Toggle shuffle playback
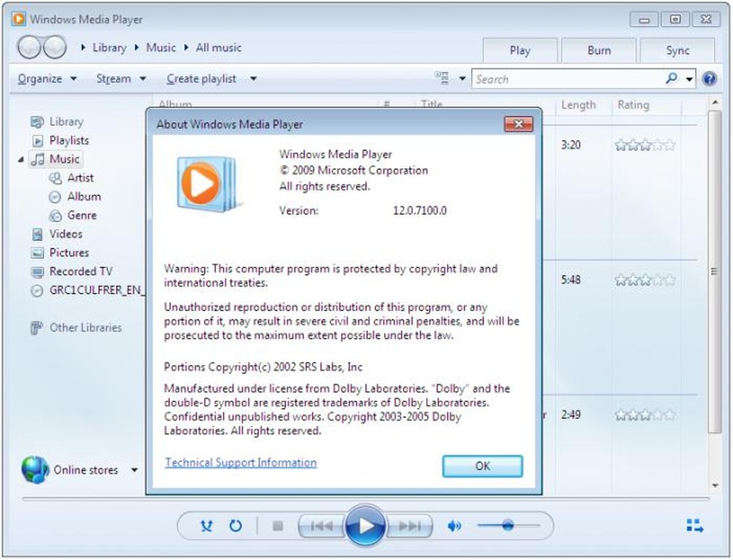 [206, 526]
